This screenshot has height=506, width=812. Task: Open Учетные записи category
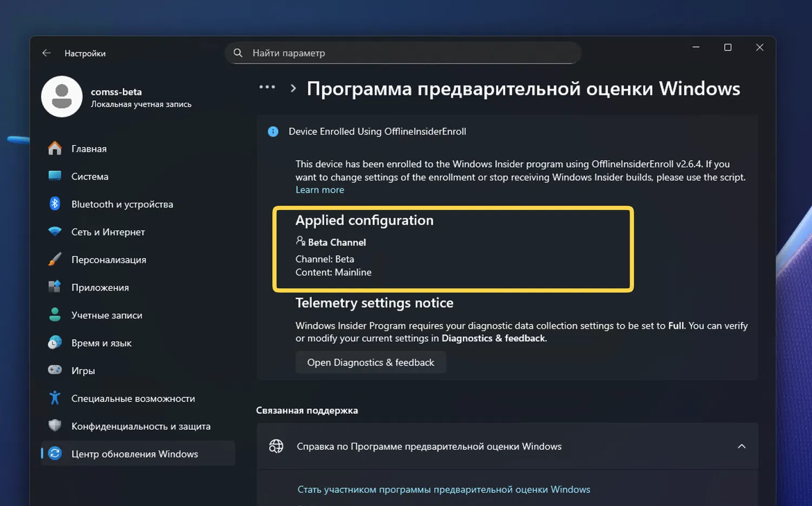tap(138, 315)
